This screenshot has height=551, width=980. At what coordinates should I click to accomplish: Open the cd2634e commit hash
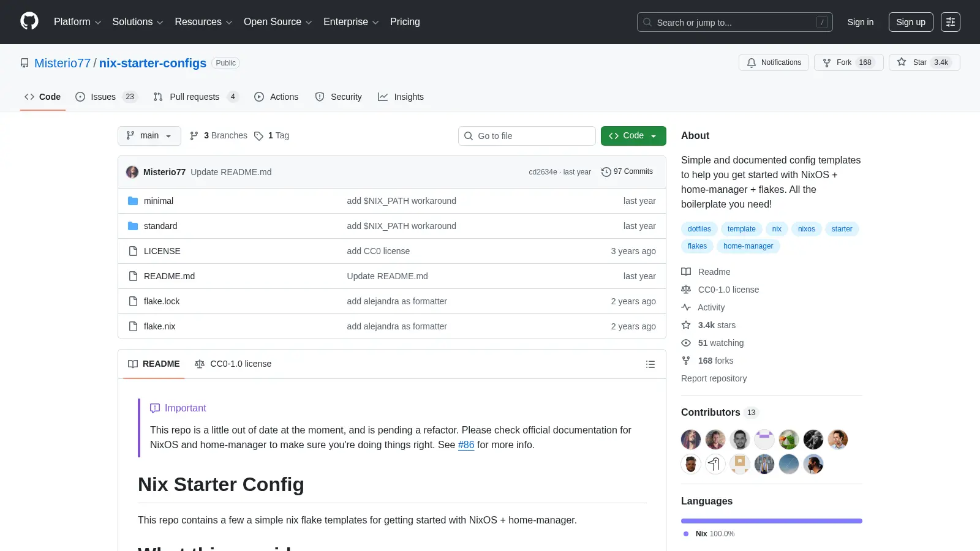(543, 172)
